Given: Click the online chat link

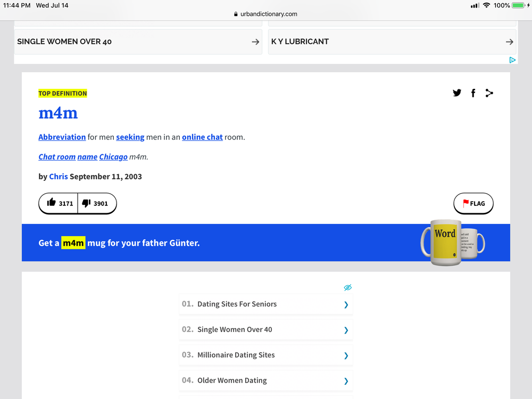Looking at the screenshot, I should (x=202, y=137).
